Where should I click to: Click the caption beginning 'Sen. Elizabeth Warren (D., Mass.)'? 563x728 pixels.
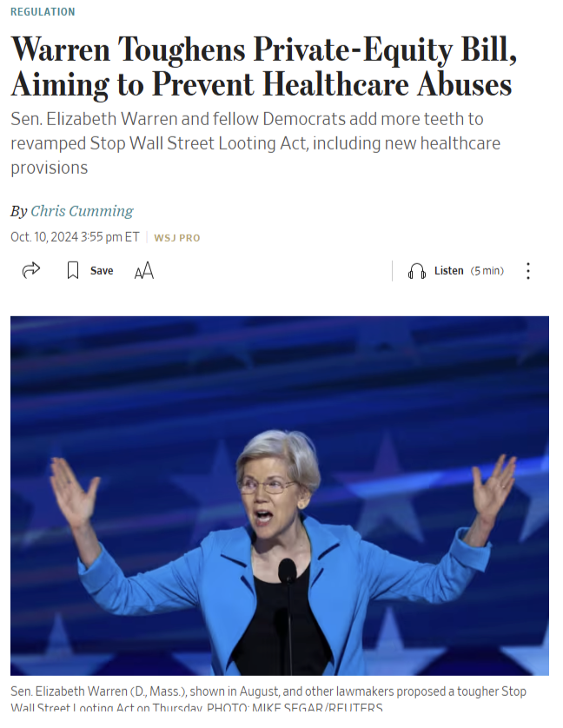268,698
